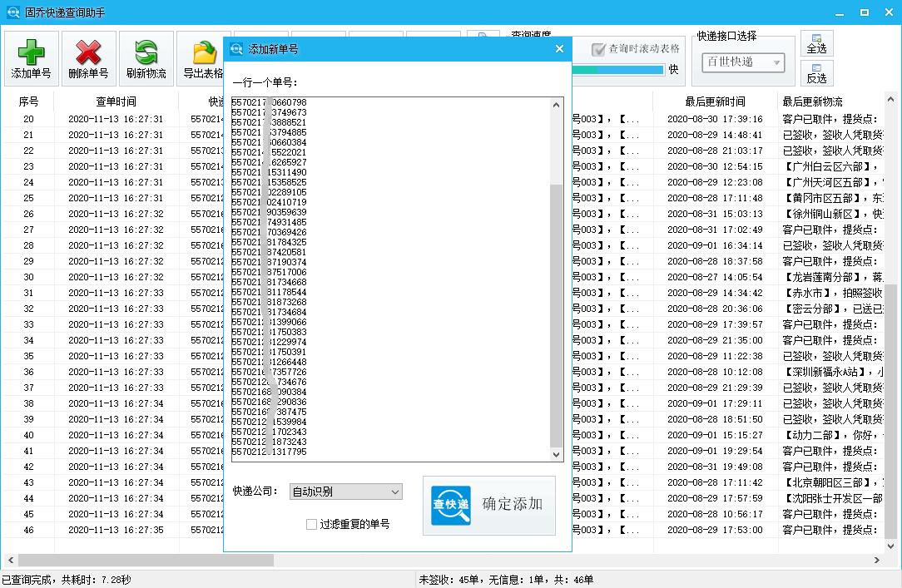Screen dimensions: 902x588
Task: Expand the 百世快递 interface dropdown
Action: pyautogui.click(x=743, y=62)
